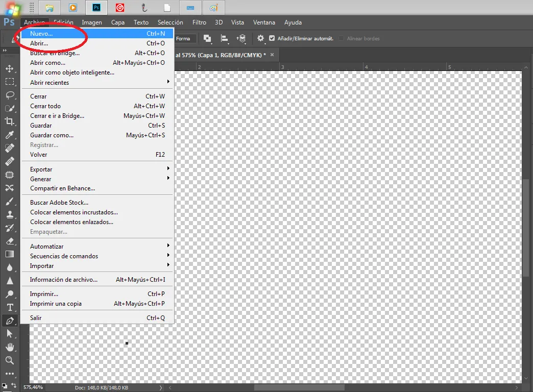Open the Ventana menu
The image size is (533, 392).
(264, 22)
